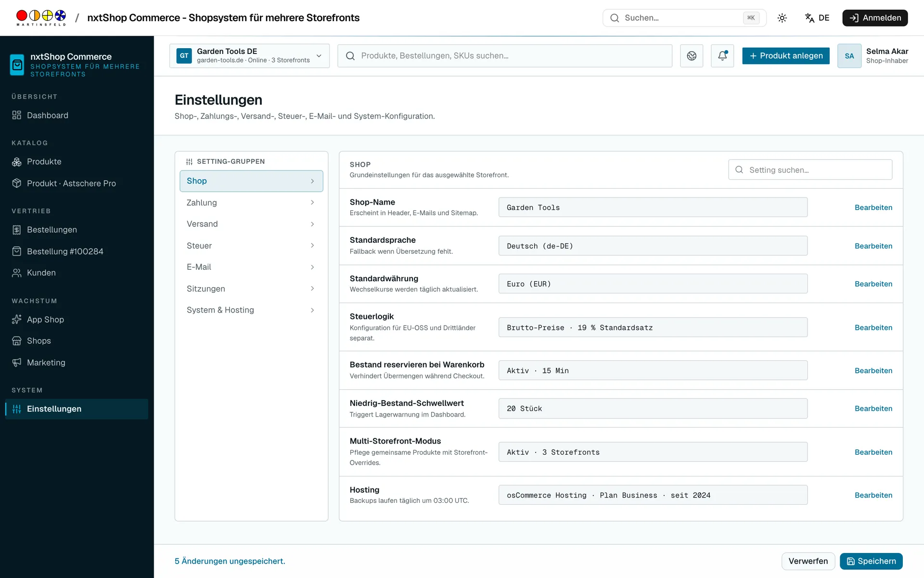Click the Astschere Pro package icon
The width and height of the screenshot is (924, 578).
pos(17,184)
